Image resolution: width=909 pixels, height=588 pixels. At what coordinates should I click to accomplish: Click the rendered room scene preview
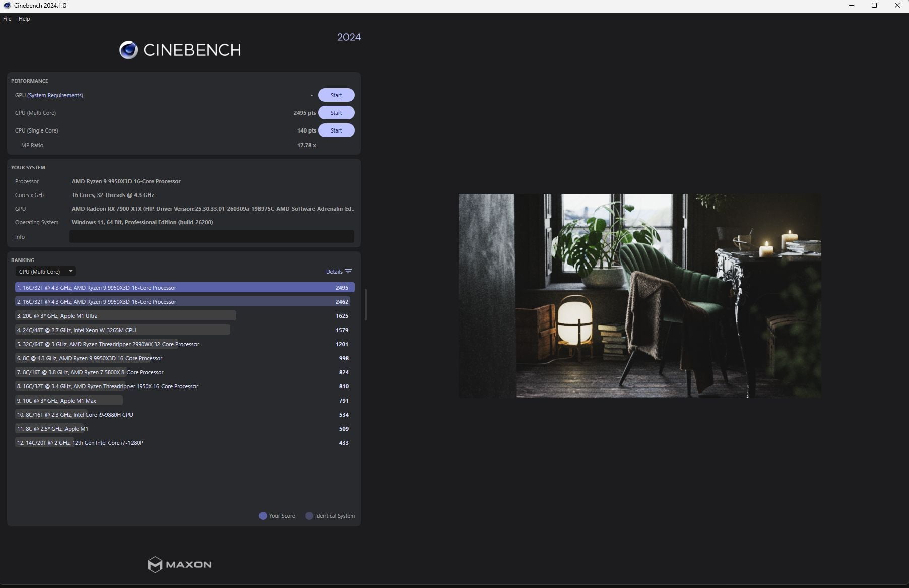coord(639,296)
